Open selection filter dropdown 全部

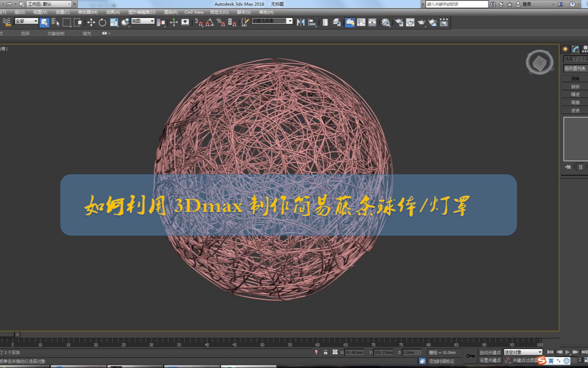coord(26,21)
